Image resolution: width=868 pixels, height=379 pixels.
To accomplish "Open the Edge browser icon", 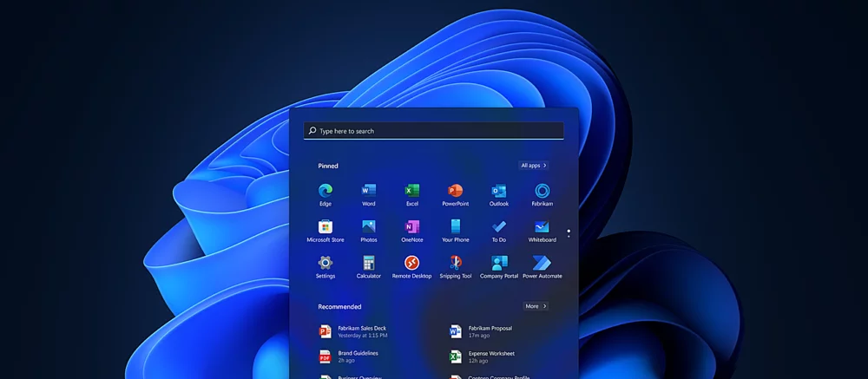I will 325,192.
